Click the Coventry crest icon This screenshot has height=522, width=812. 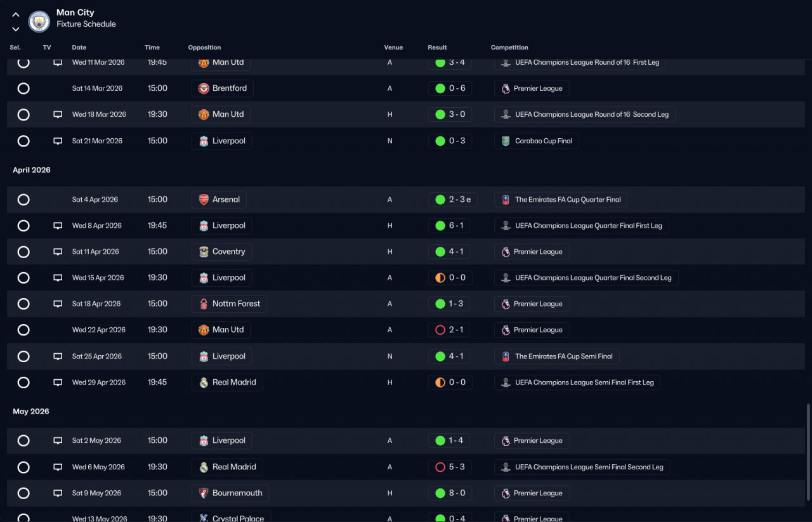point(204,252)
